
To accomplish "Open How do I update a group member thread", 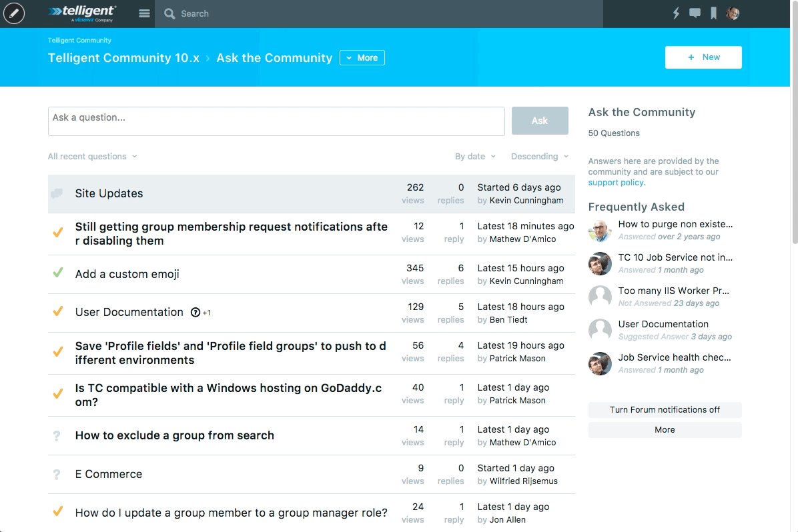I will [231, 513].
